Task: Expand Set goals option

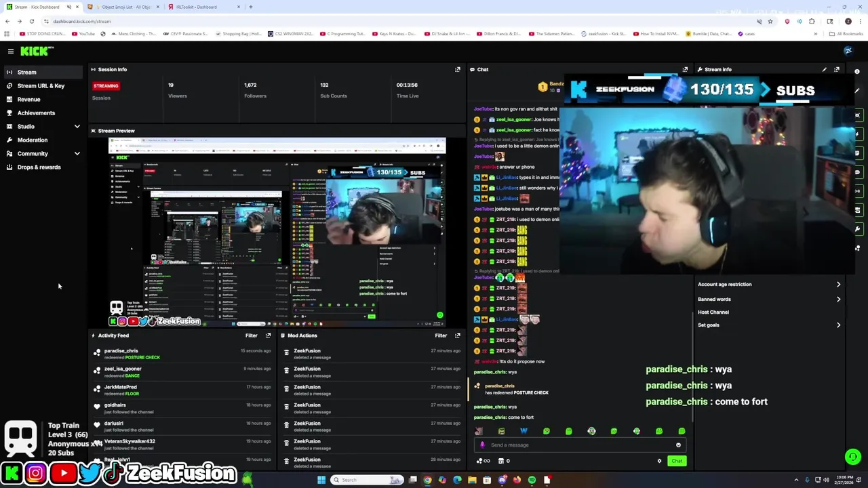Action: (769, 325)
